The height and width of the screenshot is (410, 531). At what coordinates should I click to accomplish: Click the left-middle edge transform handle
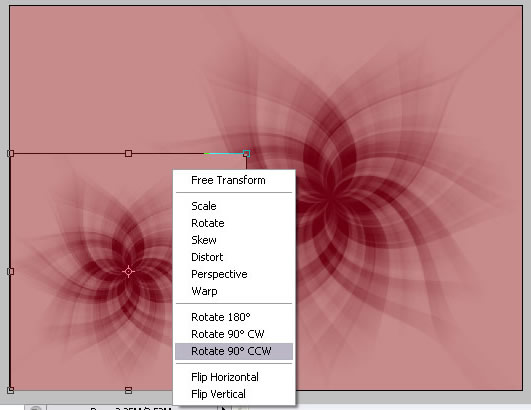[x=10, y=272]
